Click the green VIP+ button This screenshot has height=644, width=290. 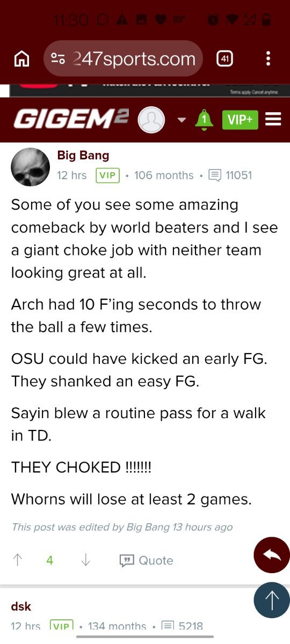(x=240, y=120)
